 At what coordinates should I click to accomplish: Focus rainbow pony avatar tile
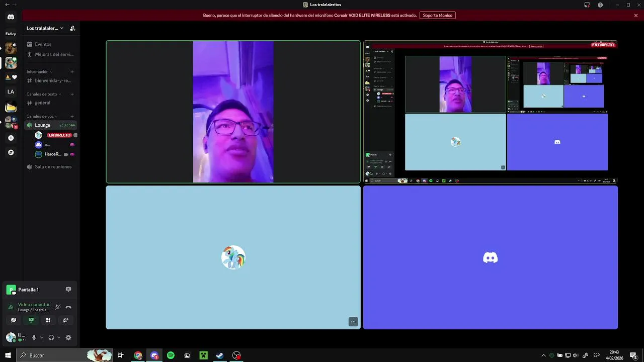(233, 257)
